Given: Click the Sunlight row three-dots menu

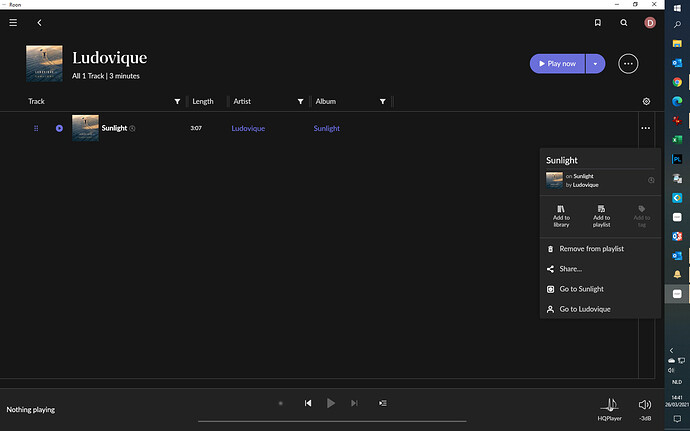Looking at the screenshot, I should (646, 128).
